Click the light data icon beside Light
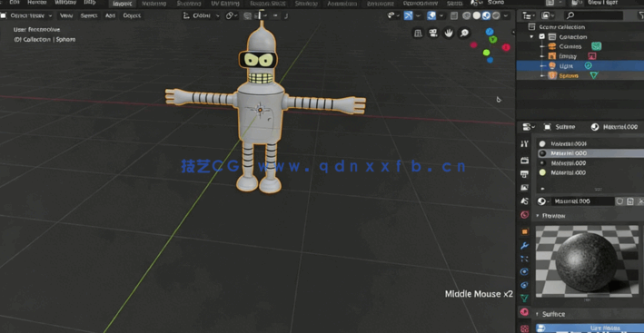This screenshot has width=644, height=333. tap(589, 65)
